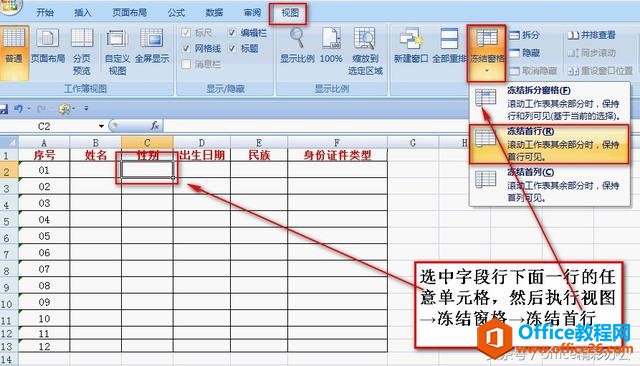Enter Full Screen (全屏显示) view
Image resolution: width=640 pixels, height=366 pixels.
pyautogui.click(x=152, y=47)
